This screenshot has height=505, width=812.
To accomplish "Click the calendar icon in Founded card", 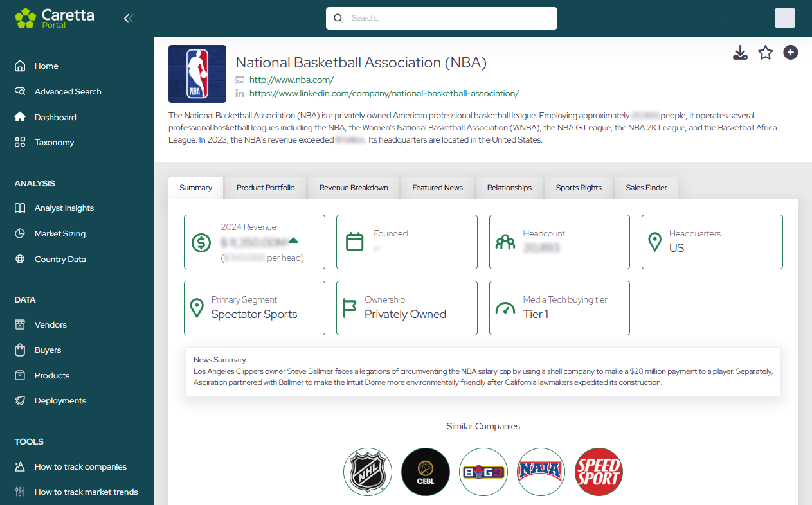I will (355, 242).
